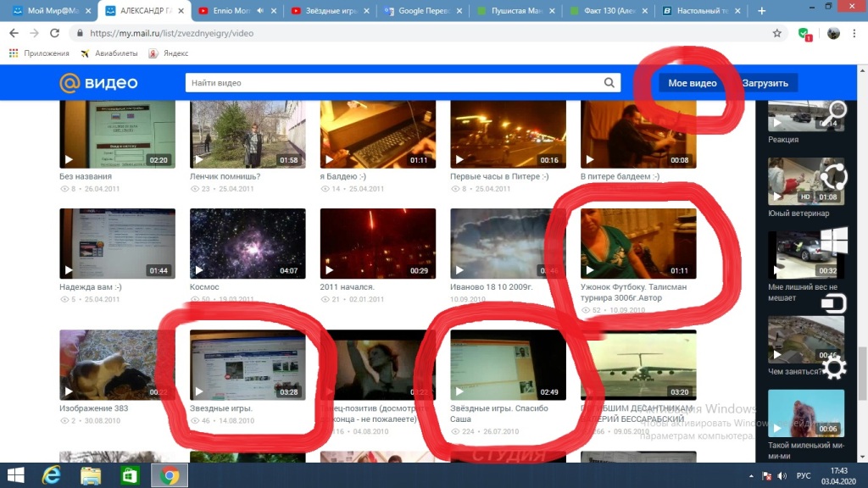Image resolution: width=868 pixels, height=488 pixels.
Task: Open Chrome profile avatar icon
Action: (833, 33)
